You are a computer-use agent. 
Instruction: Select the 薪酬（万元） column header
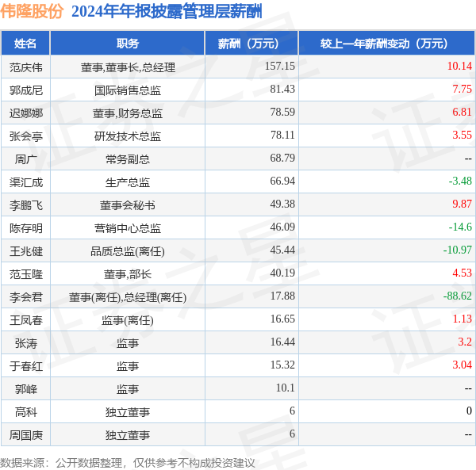pos(251,44)
